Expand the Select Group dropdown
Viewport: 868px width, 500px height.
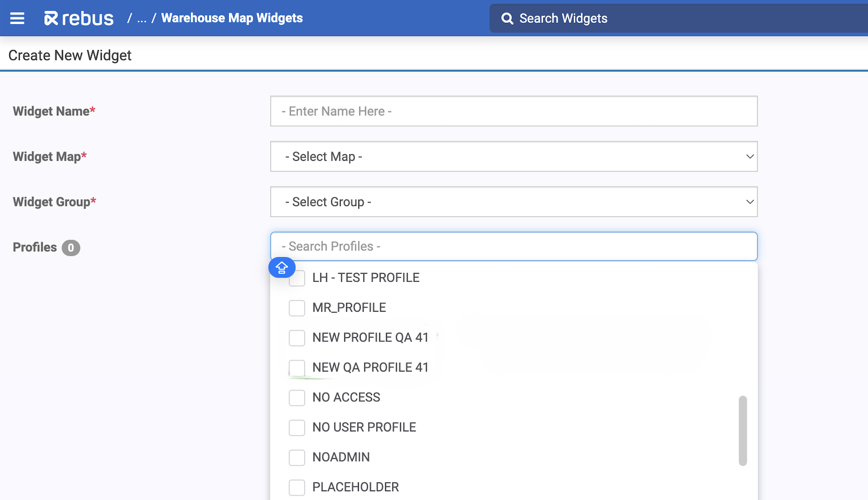[514, 202]
